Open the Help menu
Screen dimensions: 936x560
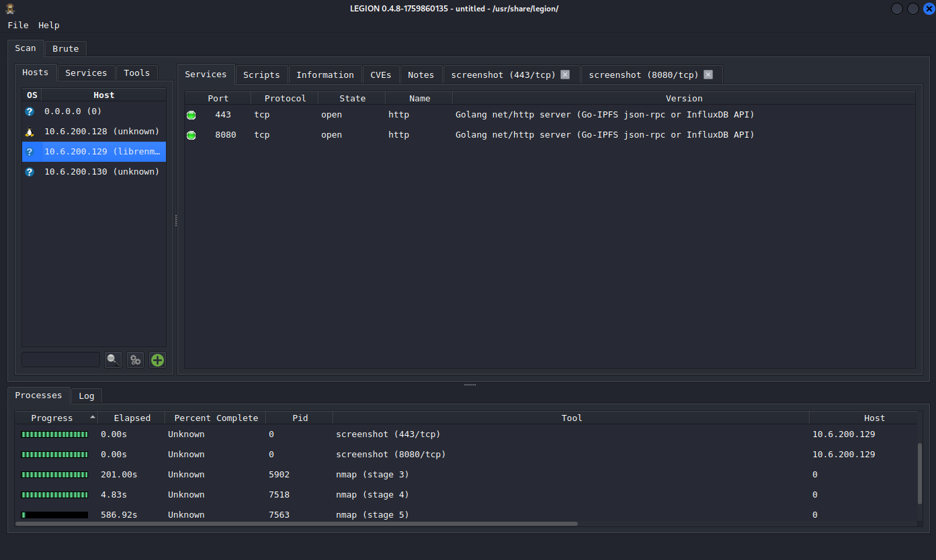pyautogui.click(x=49, y=25)
